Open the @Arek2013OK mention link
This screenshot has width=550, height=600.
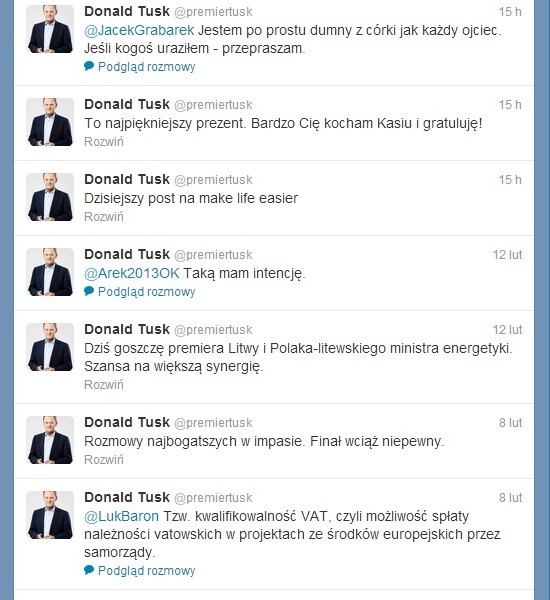(132, 273)
